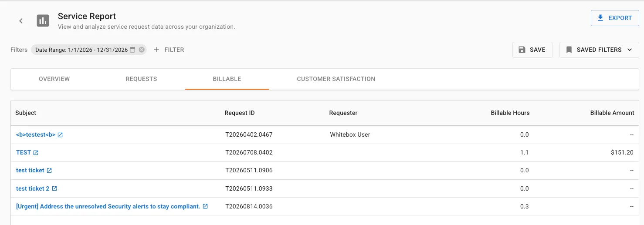Screen dimensions: 644x225
Task: Click external link icon beside 'test ticket'
Action: [49, 171]
